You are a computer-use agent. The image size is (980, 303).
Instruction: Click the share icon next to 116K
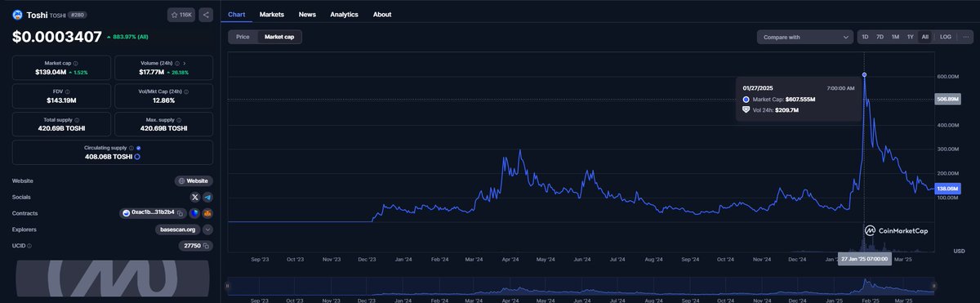pyautogui.click(x=206, y=15)
